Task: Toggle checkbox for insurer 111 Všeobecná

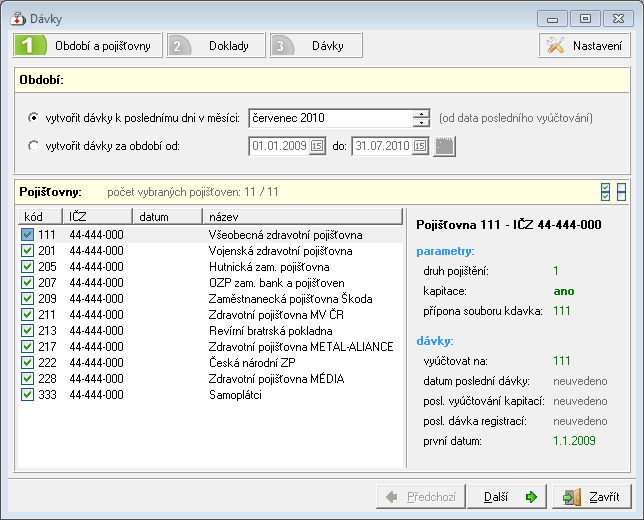Action: (28, 235)
